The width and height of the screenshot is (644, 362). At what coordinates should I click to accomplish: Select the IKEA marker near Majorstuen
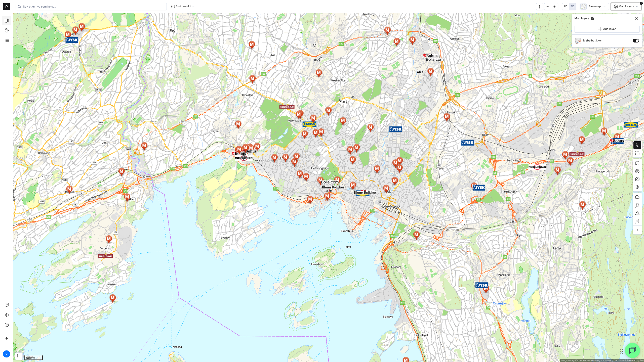tap(309, 124)
